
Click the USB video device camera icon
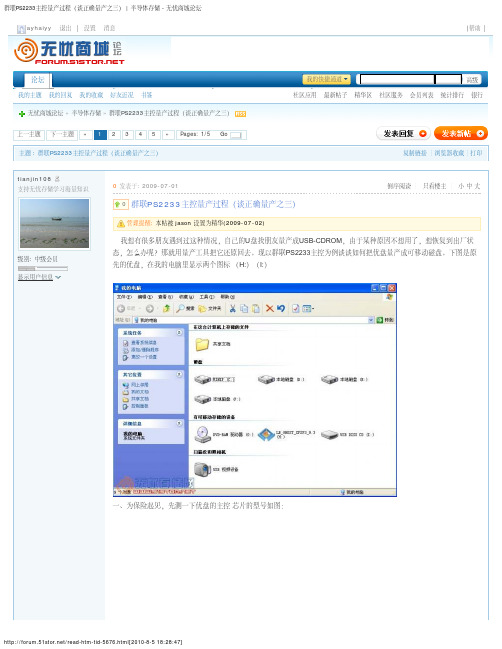[x=202, y=469]
